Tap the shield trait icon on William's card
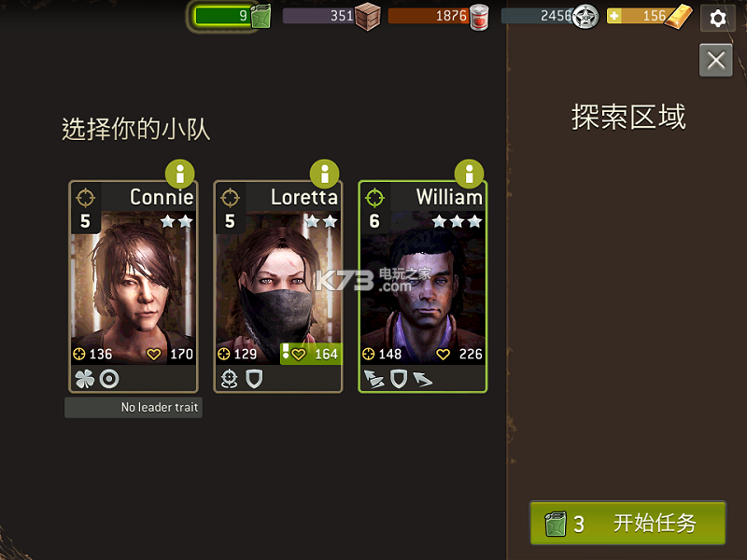The width and height of the screenshot is (747, 560). (x=399, y=379)
